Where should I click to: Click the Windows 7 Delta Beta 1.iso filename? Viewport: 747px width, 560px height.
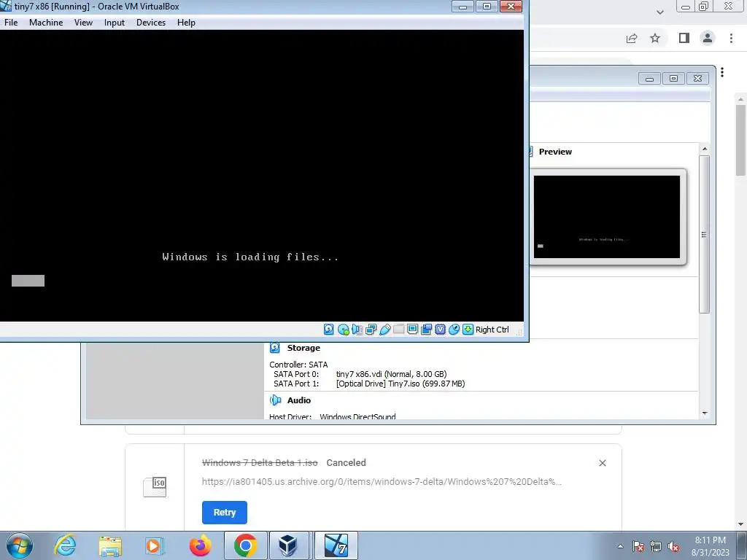click(x=260, y=462)
